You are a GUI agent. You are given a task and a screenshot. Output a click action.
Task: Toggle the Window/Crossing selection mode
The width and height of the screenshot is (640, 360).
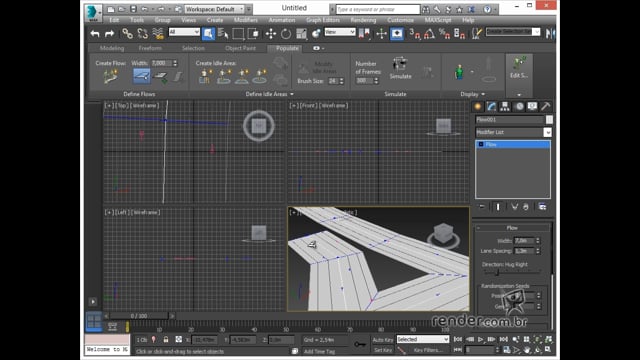(x=253, y=34)
